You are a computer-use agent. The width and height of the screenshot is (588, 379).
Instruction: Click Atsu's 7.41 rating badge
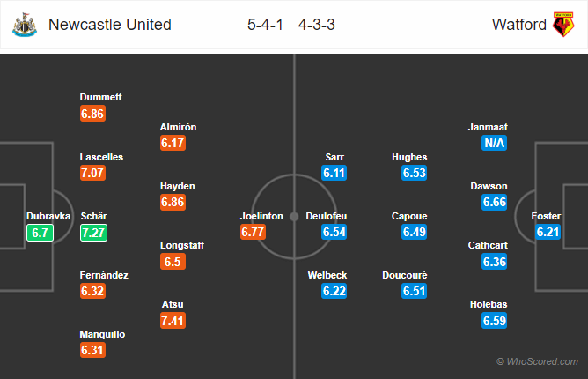tap(173, 321)
